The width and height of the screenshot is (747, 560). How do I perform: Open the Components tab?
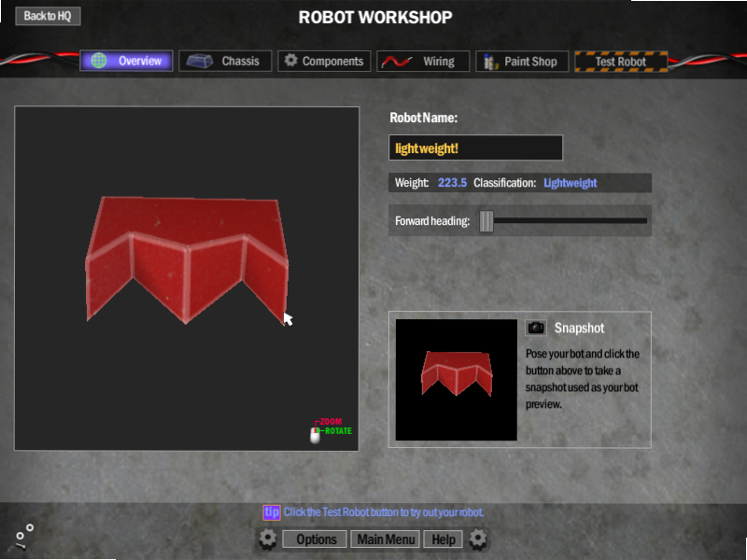click(x=324, y=61)
